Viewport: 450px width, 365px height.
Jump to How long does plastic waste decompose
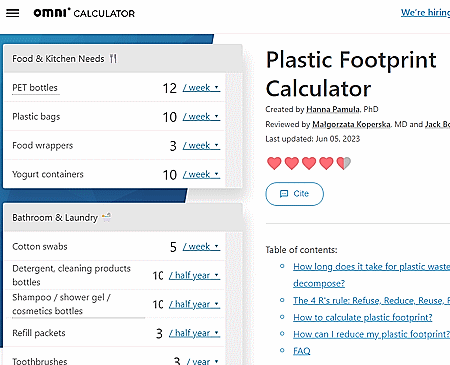tap(371, 275)
